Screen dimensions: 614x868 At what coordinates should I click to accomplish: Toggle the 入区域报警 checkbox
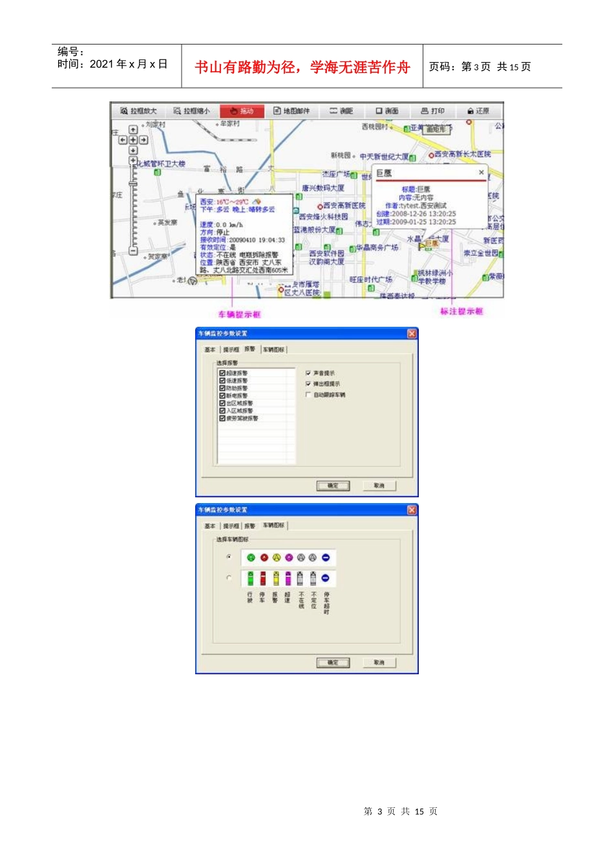click(222, 411)
